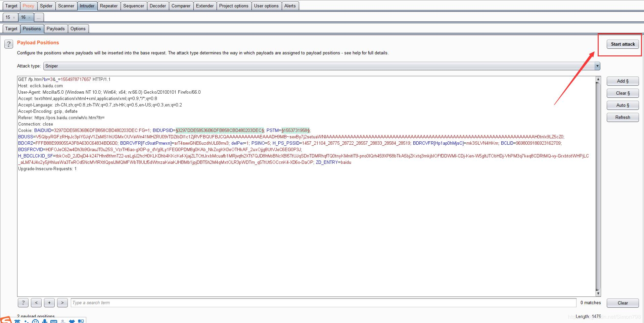Close intruder attack tab 15
644x323 pixels.
click(x=14, y=17)
